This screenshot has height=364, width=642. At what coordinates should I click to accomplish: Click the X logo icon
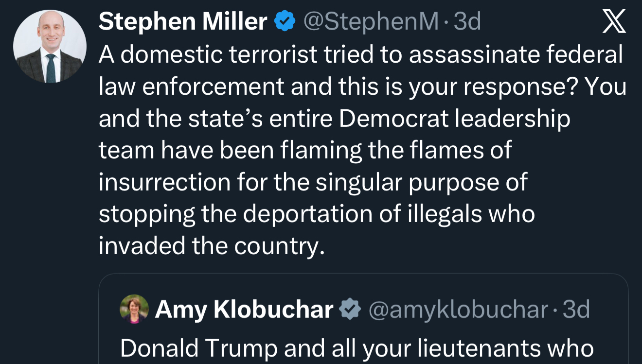[x=614, y=22]
